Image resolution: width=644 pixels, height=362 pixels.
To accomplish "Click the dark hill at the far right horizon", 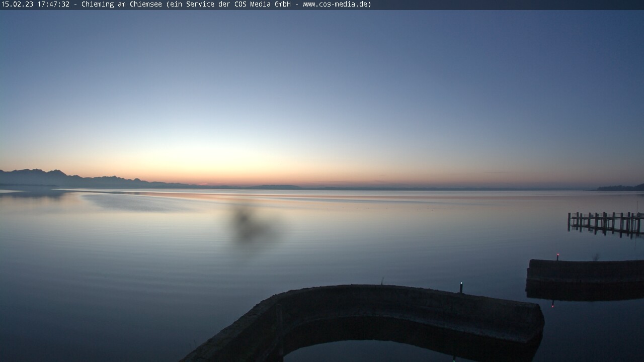I will [621, 188].
